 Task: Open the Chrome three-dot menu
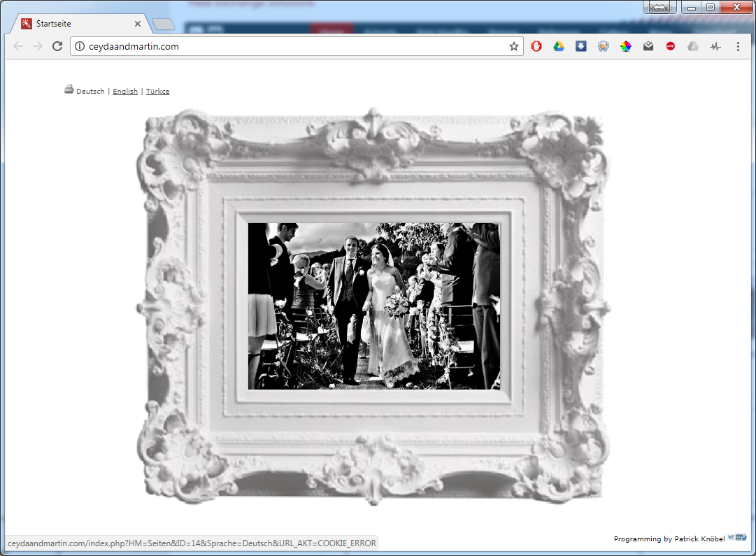[x=738, y=46]
